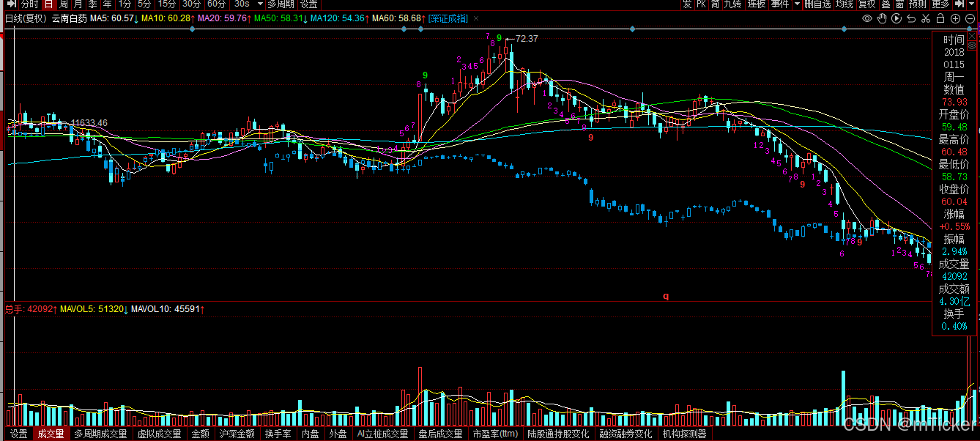The width and height of the screenshot is (980, 441).
Task: Select the 融资融券变化 indicator tab
Action: (x=626, y=434)
